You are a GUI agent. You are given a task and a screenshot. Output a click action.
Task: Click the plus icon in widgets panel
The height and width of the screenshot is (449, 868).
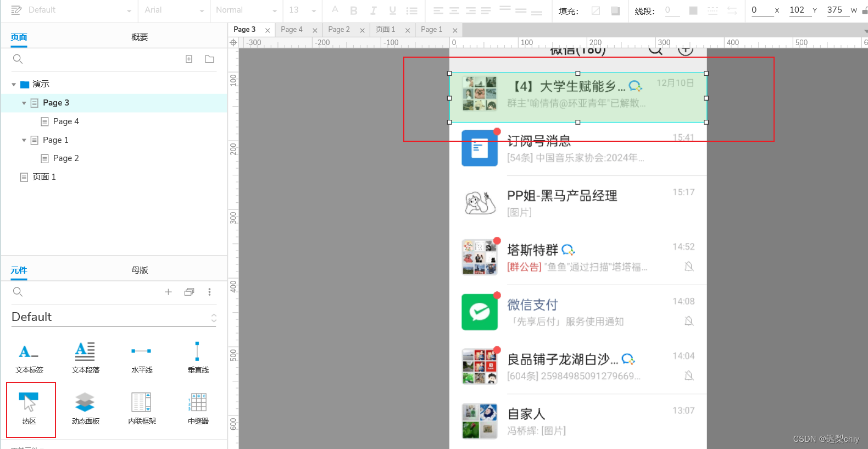(x=168, y=292)
